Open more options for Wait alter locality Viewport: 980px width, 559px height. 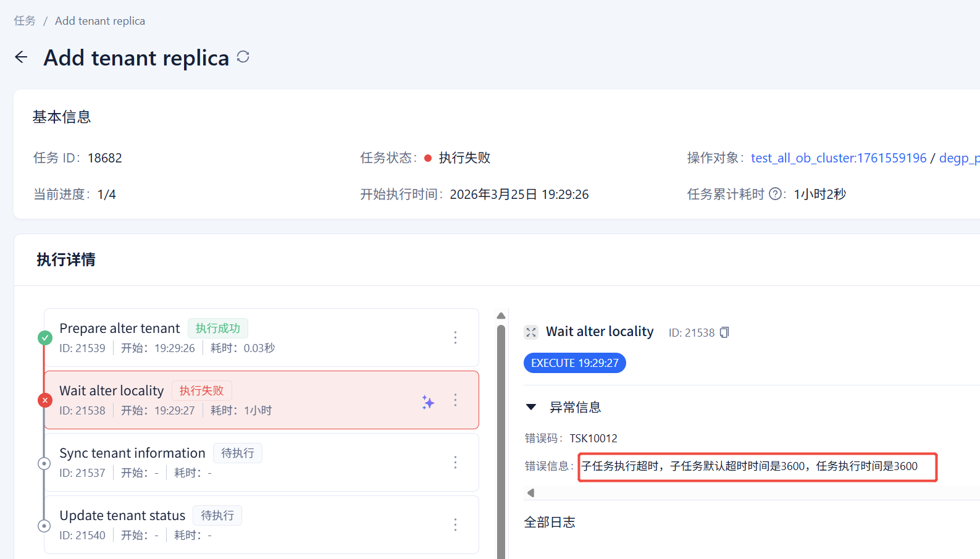(455, 400)
